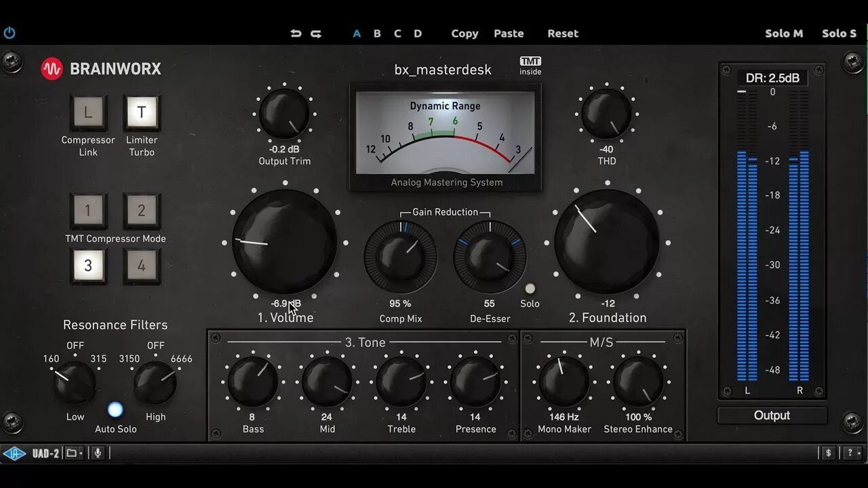Click the Mono Maker knob
This screenshot has width=868, height=488.
coord(564,382)
